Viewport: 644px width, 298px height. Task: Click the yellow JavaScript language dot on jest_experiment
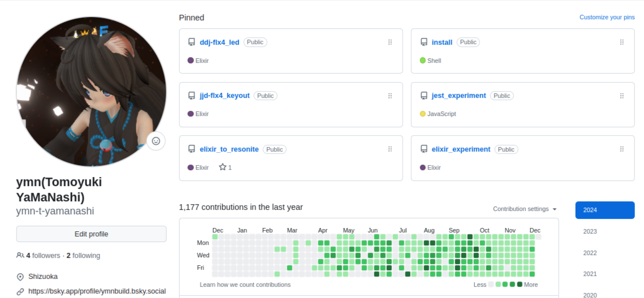click(x=422, y=114)
